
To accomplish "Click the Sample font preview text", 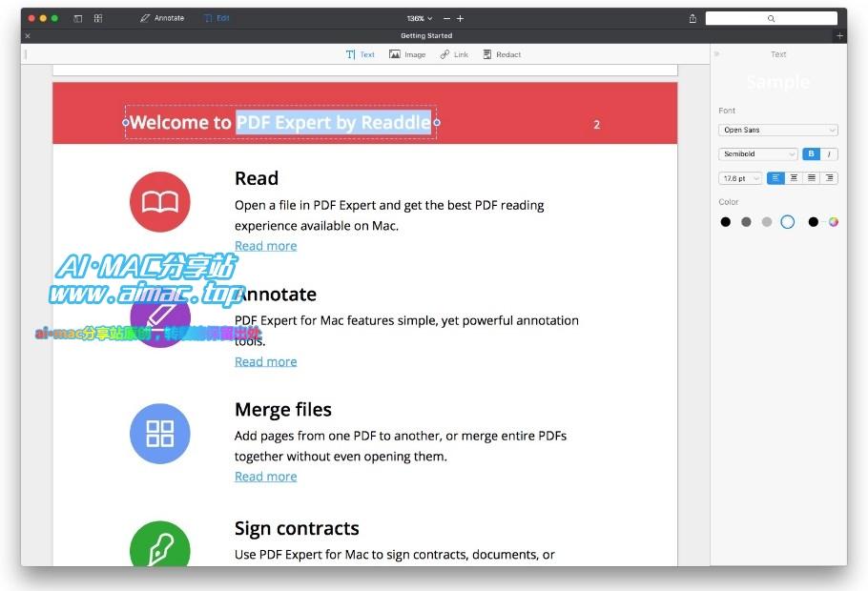I will [x=777, y=82].
